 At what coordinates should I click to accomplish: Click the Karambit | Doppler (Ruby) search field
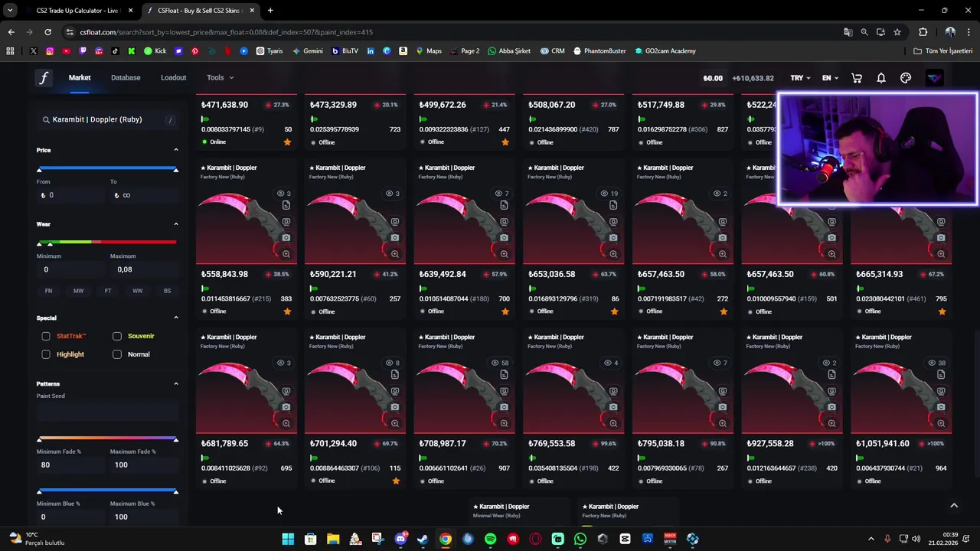click(107, 119)
